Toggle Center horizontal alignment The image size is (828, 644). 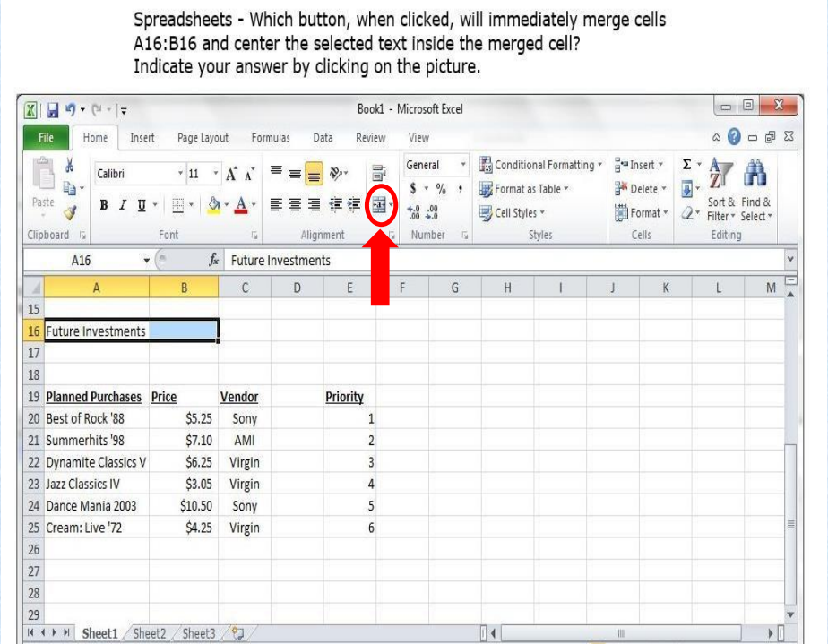pos(295,205)
